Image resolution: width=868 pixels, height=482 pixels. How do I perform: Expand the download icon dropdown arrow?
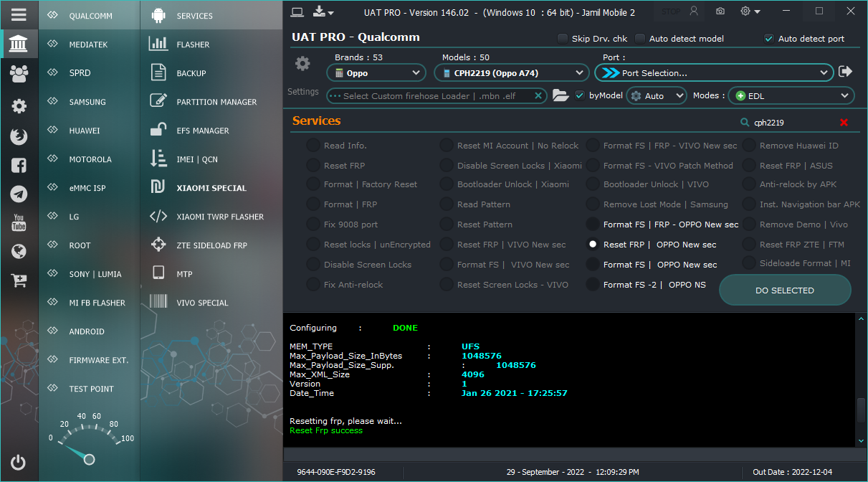332,12
